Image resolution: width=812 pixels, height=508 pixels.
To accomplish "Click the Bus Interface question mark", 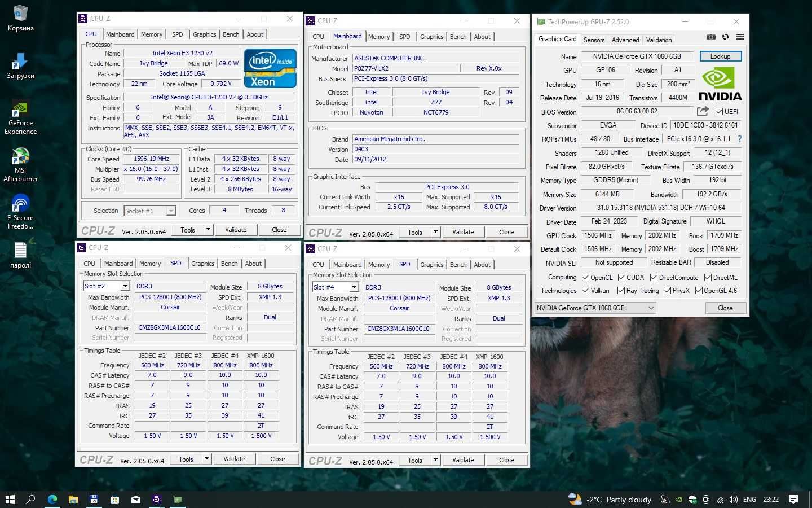I will point(739,139).
